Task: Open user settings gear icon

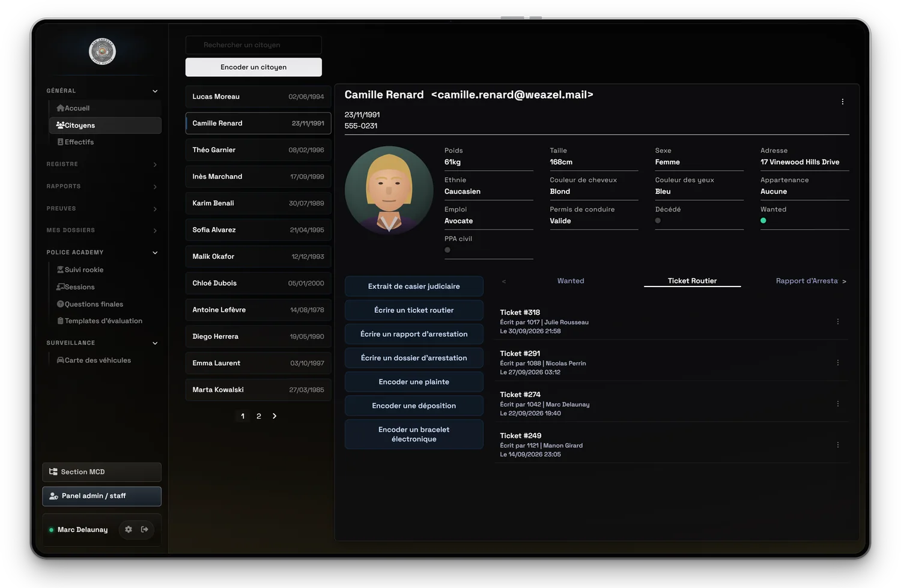Action: 129,530
